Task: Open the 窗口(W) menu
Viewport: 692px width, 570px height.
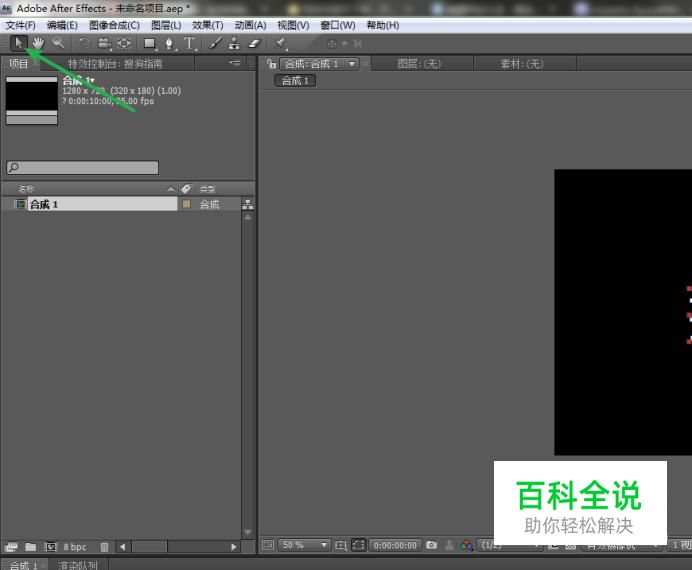Action: [338, 26]
